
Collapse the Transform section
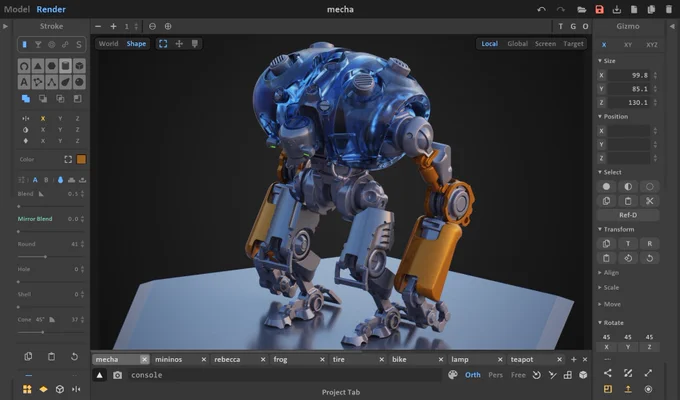616,229
